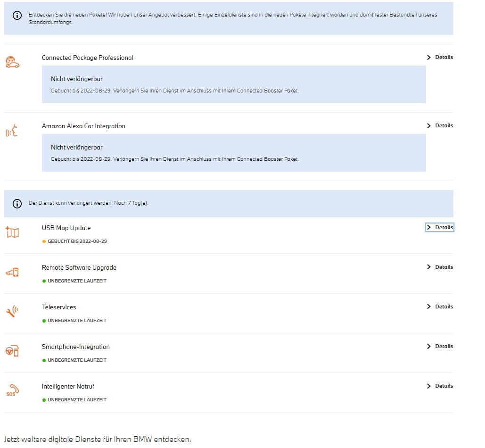
Task: Show Details for Remote Software Upgrade
Action: (x=440, y=267)
